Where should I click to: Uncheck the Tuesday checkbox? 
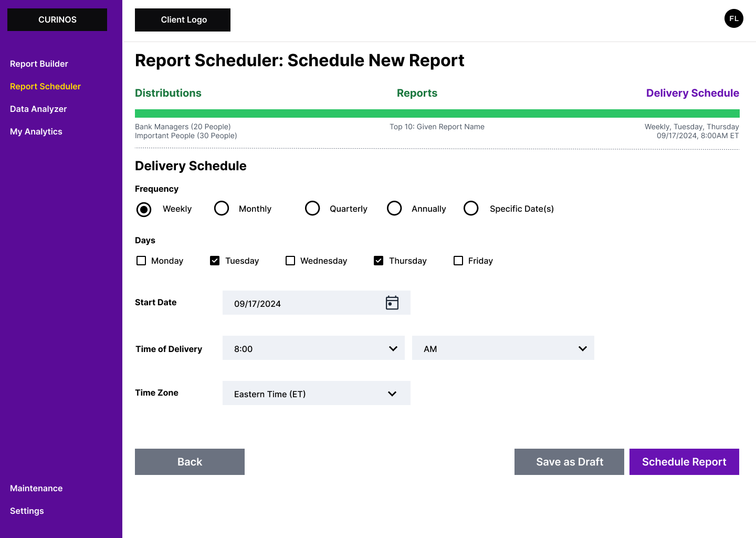215,261
